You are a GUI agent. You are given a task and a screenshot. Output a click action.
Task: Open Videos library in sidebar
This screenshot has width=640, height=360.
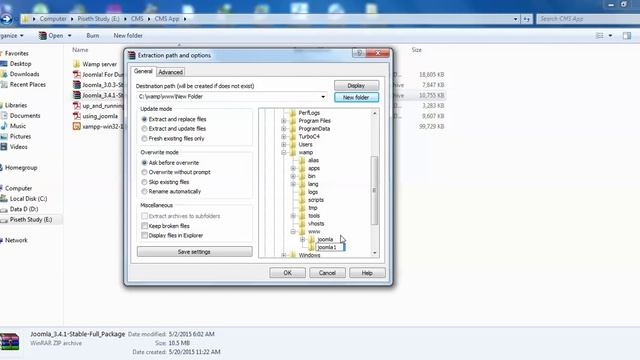(x=19, y=147)
